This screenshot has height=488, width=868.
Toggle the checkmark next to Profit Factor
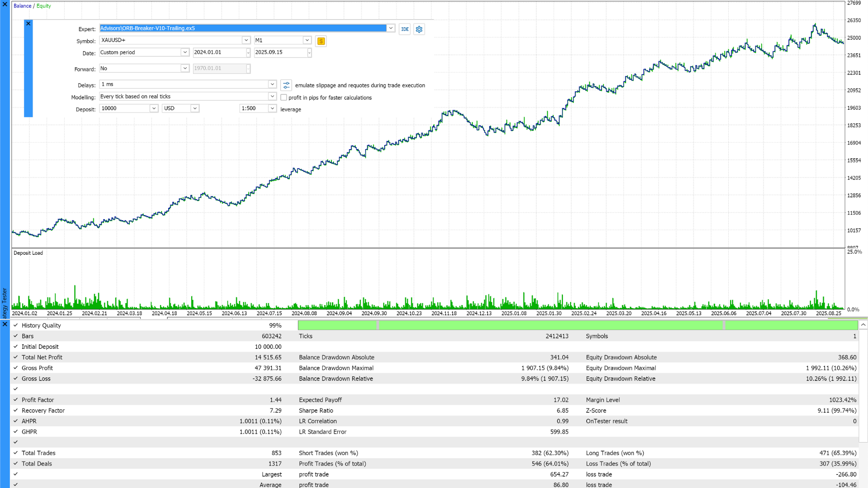[15, 400]
